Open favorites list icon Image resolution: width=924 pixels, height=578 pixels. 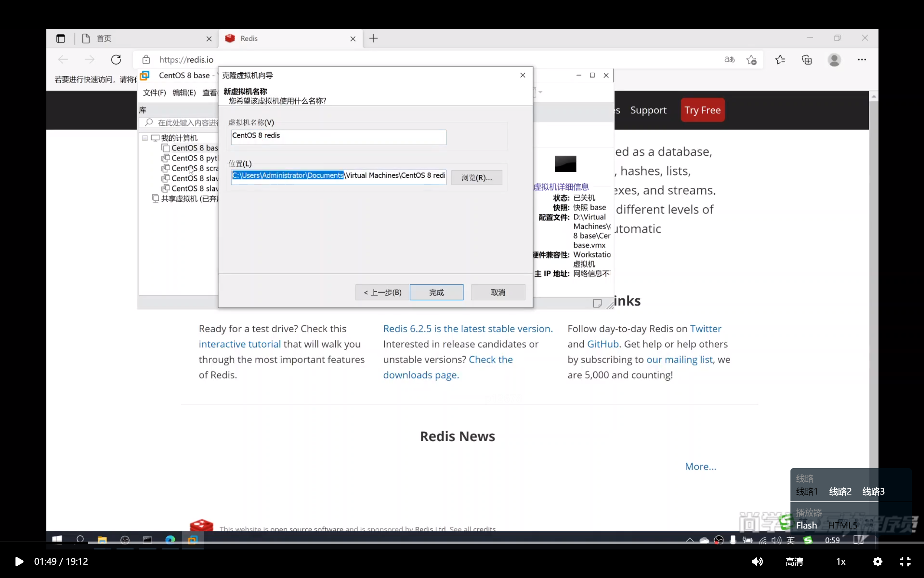tap(780, 60)
